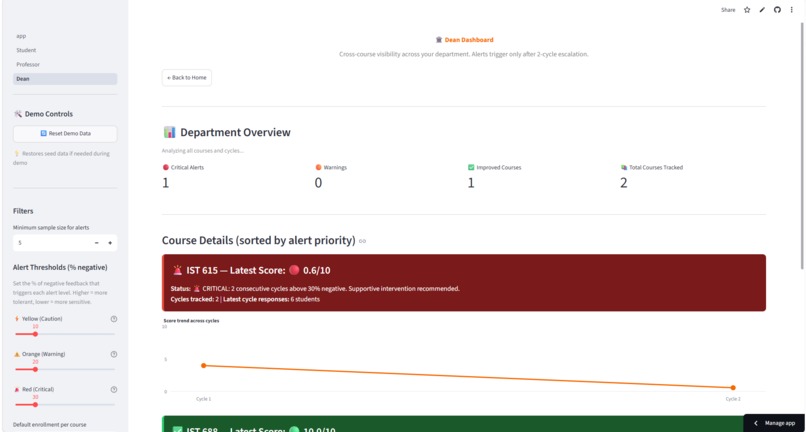Open the edit pencil icon
Image resolution: width=806 pixels, height=432 pixels.
[762, 10]
